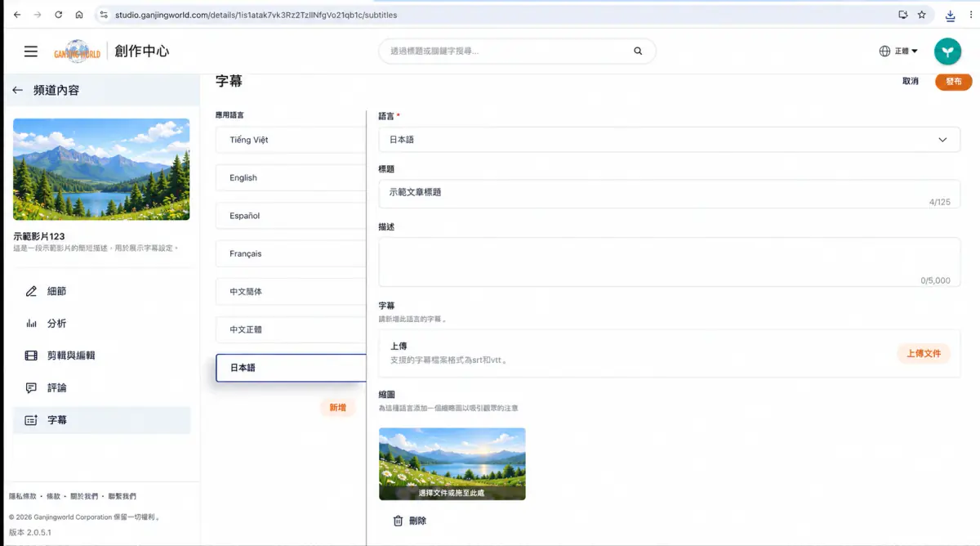The height and width of the screenshot is (546, 980).
Task: Click the 上傳文件 upload button
Action: [924, 354]
